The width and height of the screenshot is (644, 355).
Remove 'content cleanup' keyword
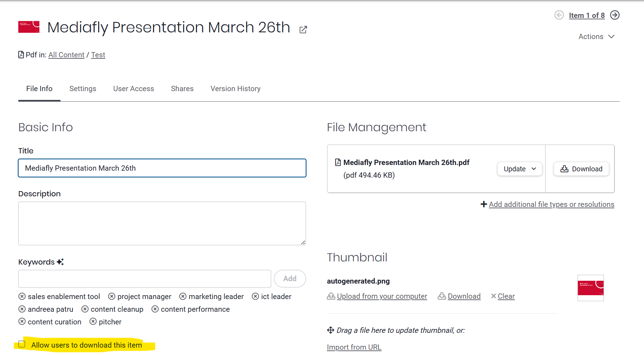pos(85,309)
